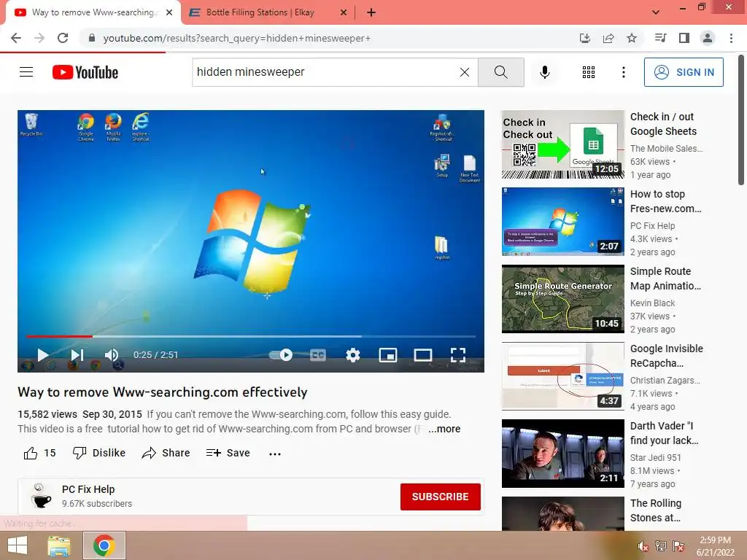The height and width of the screenshot is (560, 747).
Task: Open a new browser tab
Action: click(x=371, y=12)
